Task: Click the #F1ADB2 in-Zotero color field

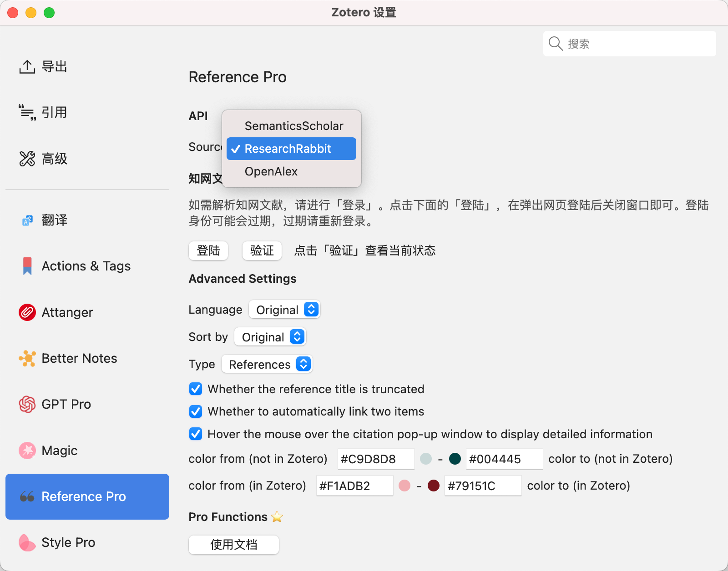Action: coord(355,486)
